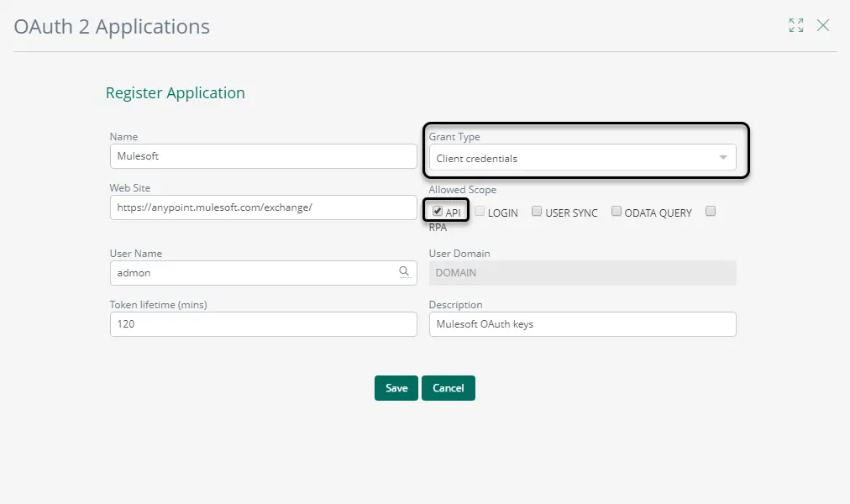Close the OAuth 2 Applications dialog

823,25
